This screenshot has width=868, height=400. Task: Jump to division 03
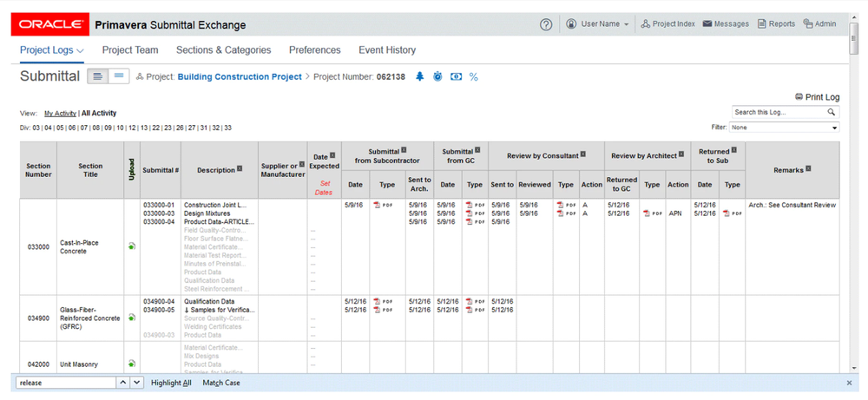coord(36,128)
